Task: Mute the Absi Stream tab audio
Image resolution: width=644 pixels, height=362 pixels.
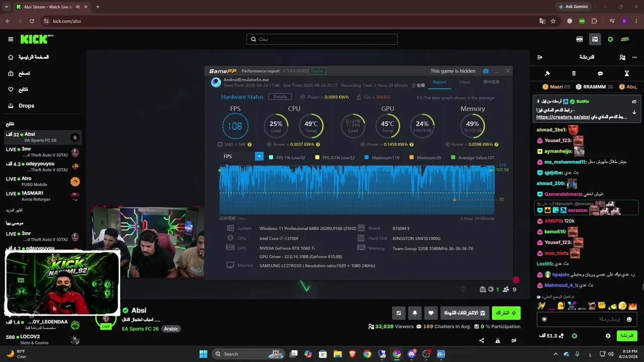Action: click(x=77, y=7)
